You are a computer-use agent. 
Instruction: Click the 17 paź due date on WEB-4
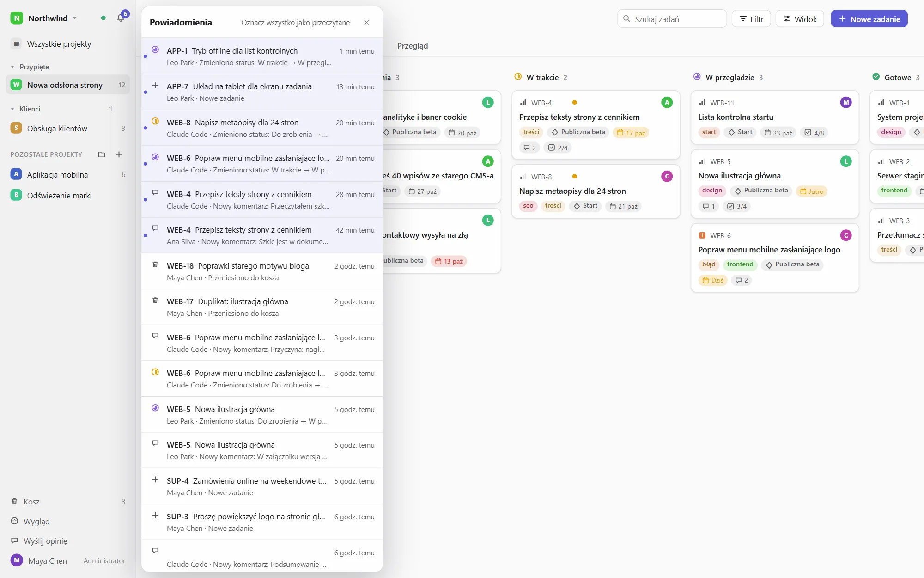coord(631,133)
